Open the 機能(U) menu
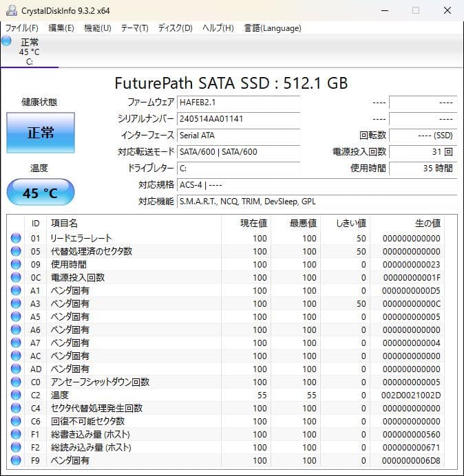 [98, 28]
